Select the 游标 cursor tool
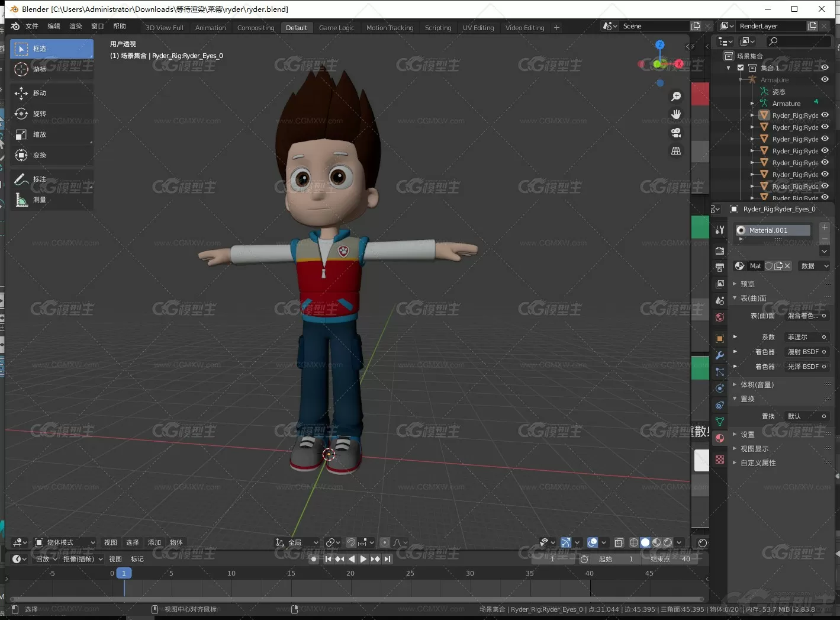This screenshot has height=620, width=840. 52,69
